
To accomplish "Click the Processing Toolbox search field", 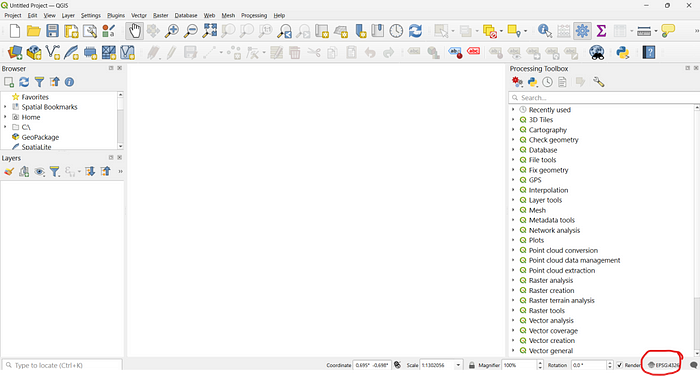I will point(604,97).
